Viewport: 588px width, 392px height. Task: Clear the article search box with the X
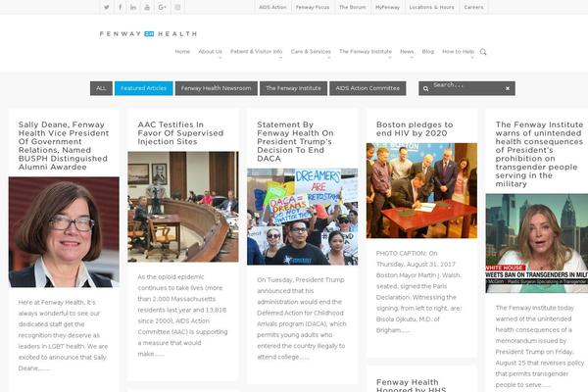click(508, 88)
